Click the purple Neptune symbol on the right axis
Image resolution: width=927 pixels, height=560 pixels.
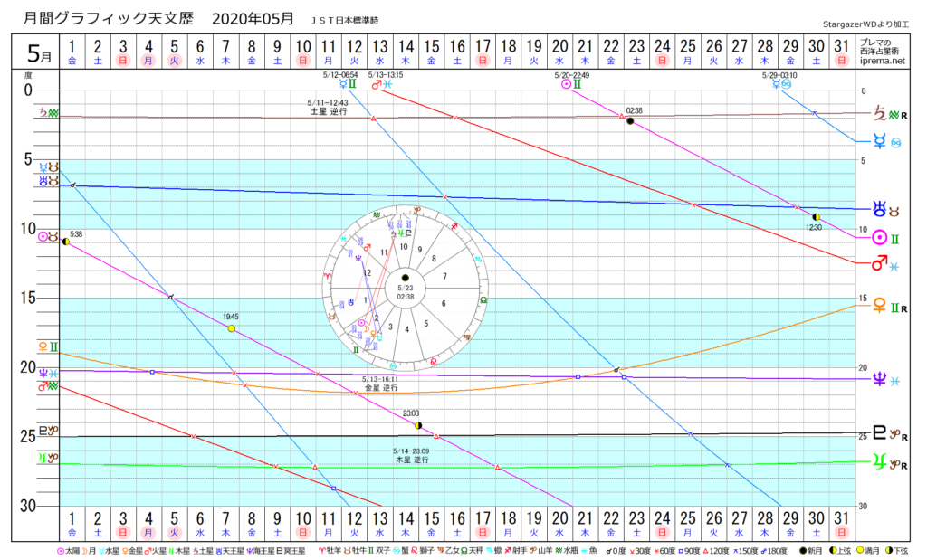click(x=877, y=381)
